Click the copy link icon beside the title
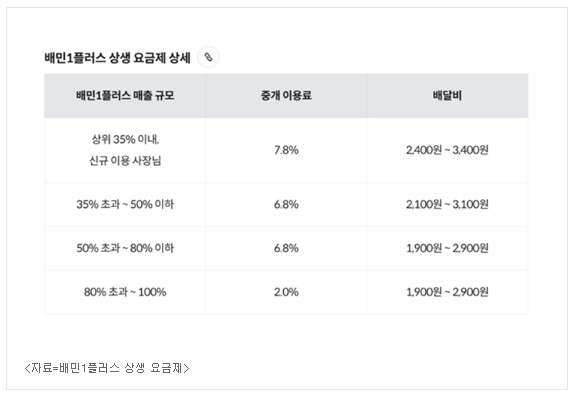 click(208, 57)
